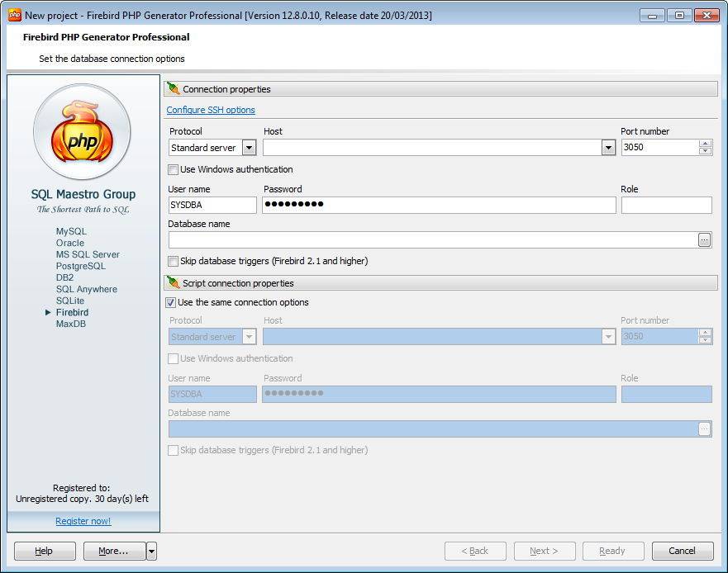Click the More... button

point(115,552)
